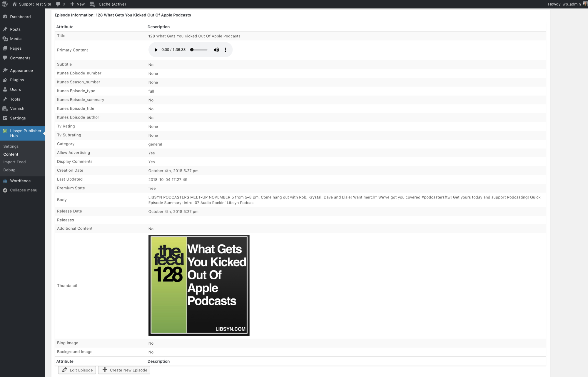Click the Media icon in sidebar

coord(5,39)
